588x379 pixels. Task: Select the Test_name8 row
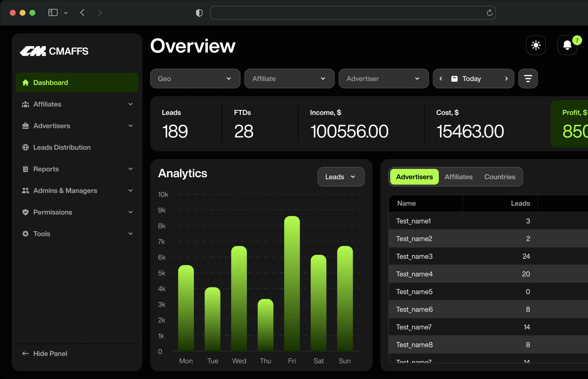(x=488, y=345)
